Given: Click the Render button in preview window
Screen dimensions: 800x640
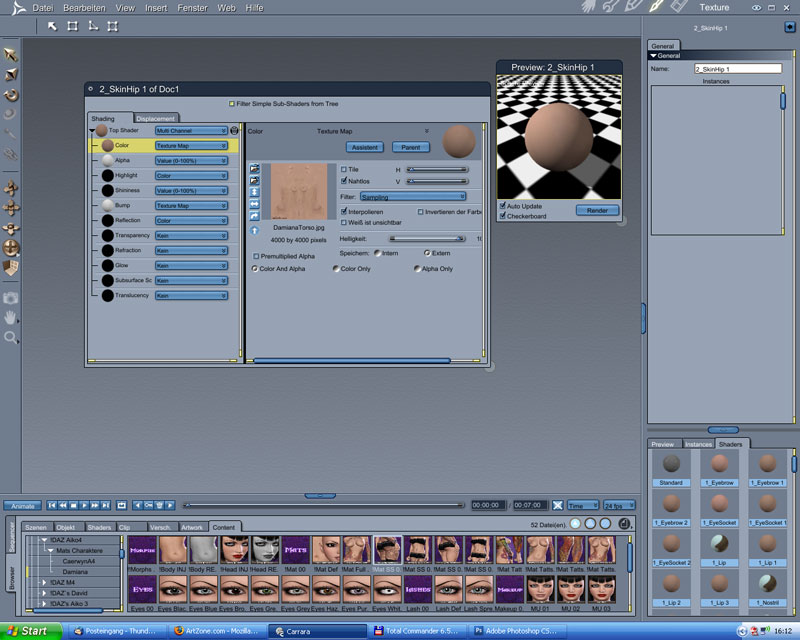Looking at the screenshot, I should pos(597,210).
